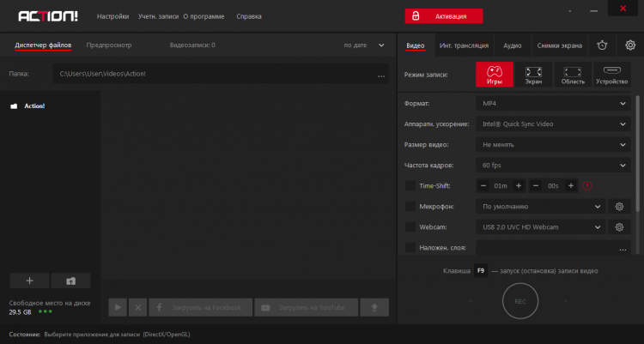
Task: Click the status message about DirectX/OpenGL
Action: [x=117, y=335]
